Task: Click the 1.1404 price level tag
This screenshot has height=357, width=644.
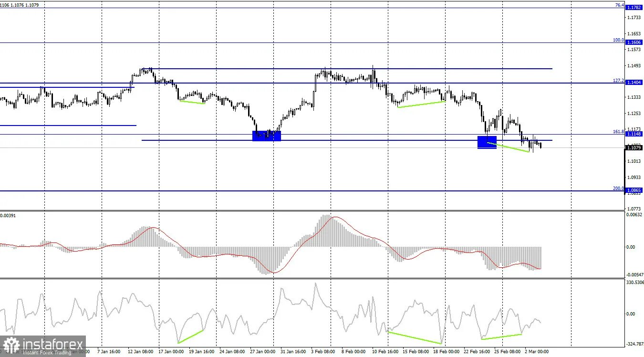Action: [x=634, y=83]
